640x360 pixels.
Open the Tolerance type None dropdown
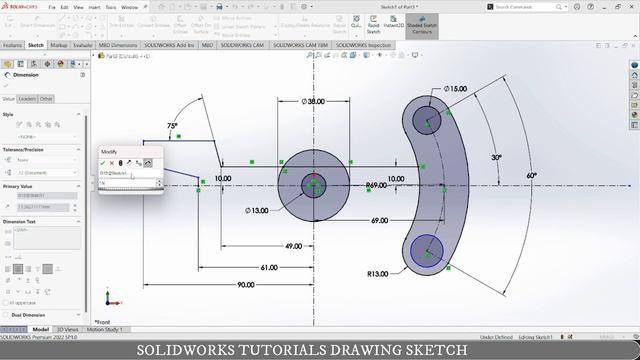click(x=47, y=160)
